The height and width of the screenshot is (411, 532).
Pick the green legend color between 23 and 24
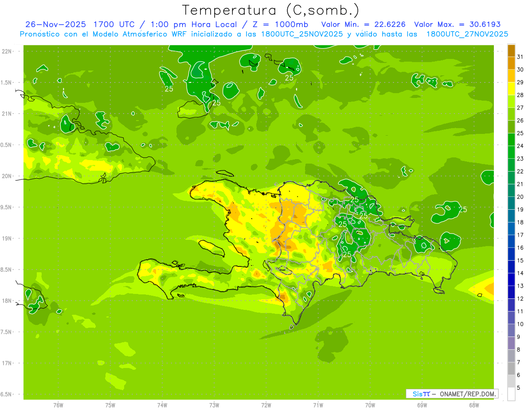click(511, 153)
